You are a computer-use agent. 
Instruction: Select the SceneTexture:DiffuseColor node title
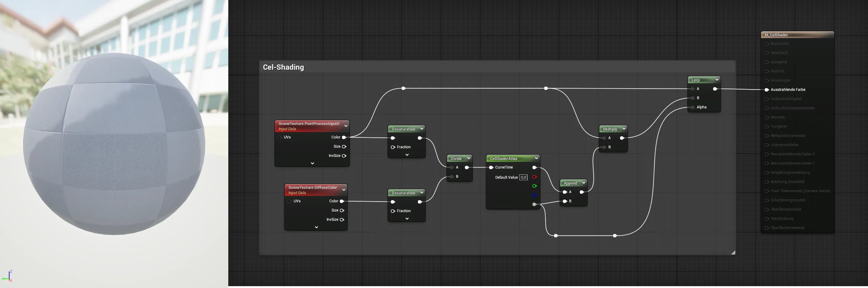point(313,188)
